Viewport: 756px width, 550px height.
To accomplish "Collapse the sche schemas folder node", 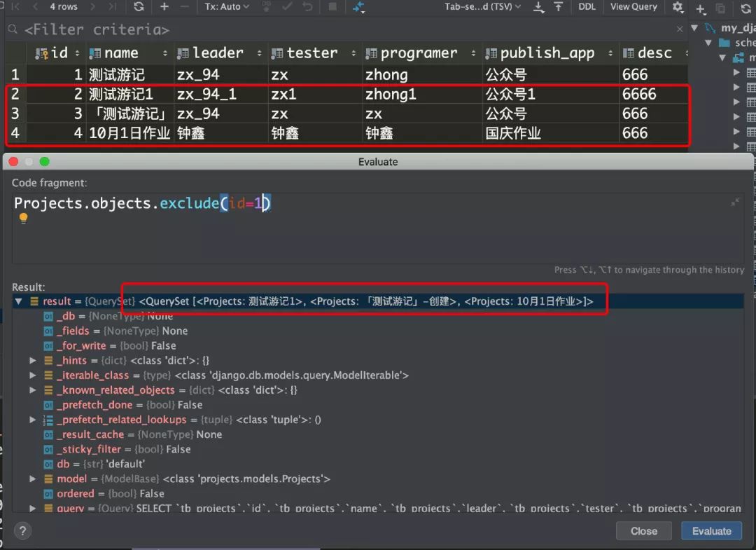I will pyautogui.click(x=708, y=43).
